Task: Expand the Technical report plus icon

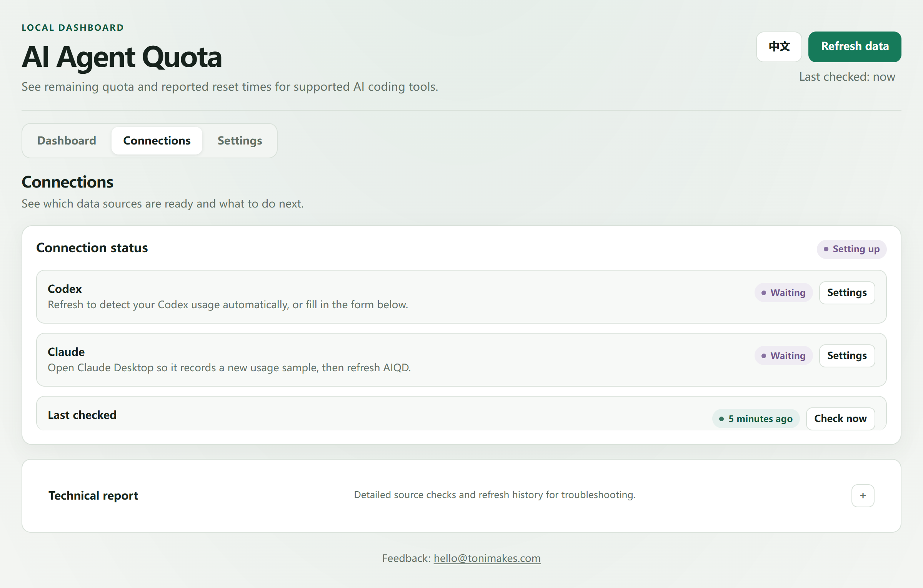Action: coord(863,495)
